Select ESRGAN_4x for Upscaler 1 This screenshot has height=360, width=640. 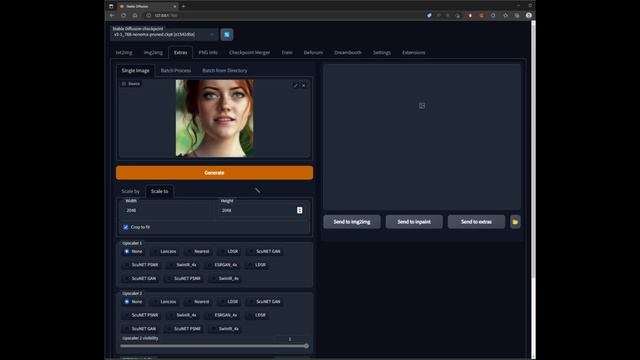[x=222, y=265]
